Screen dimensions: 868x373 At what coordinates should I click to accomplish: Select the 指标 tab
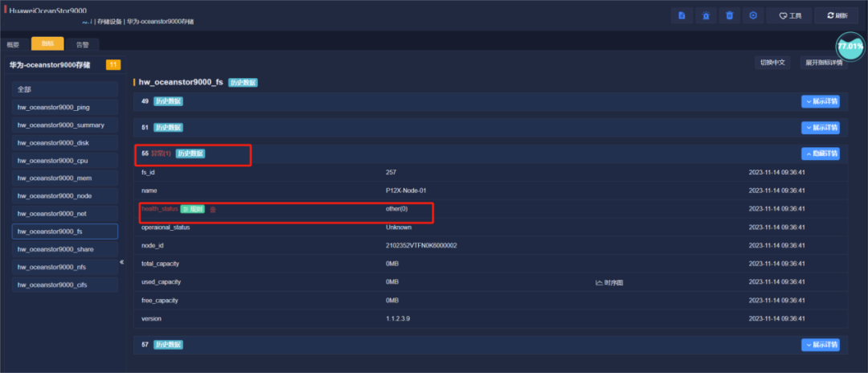(x=47, y=43)
